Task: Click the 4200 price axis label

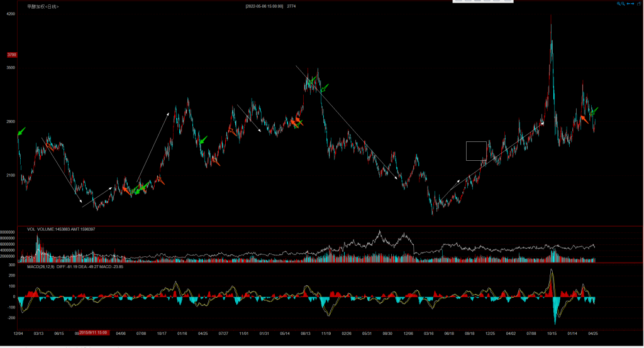Action: pyautogui.click(x=11, y=12)
